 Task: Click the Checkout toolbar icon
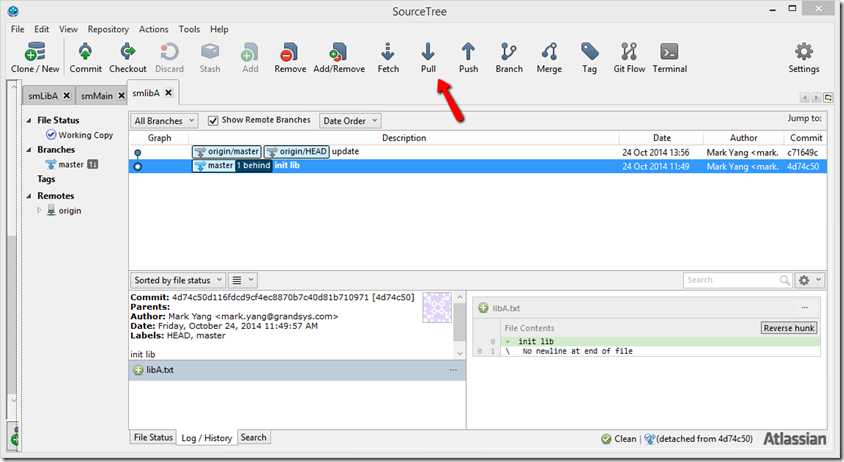[x=128, y=58]
